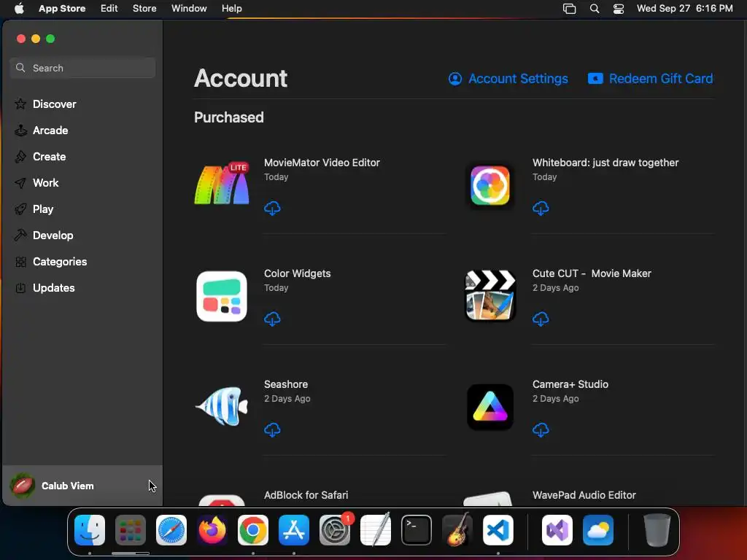This screenshot has height=560, width=747.
Task: Open the weather cloud app in the Dock
Action: click(598, 530)
